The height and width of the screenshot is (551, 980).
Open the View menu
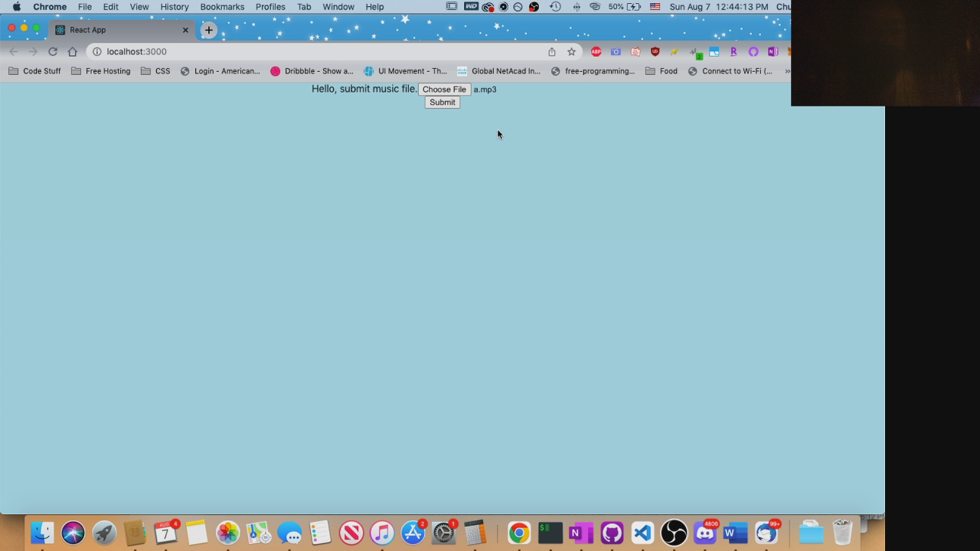139,7
